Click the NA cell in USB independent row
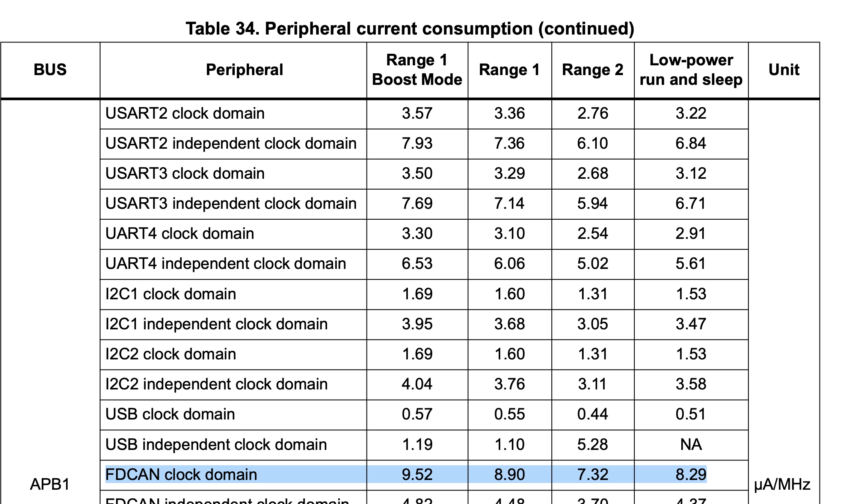Screen dimensions: 848x504 coord(691,445)
